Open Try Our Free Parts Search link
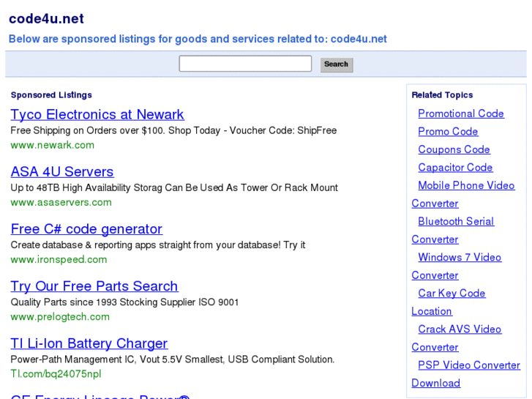The height and width of the screenshot is (399, 532). pos(94,286)
